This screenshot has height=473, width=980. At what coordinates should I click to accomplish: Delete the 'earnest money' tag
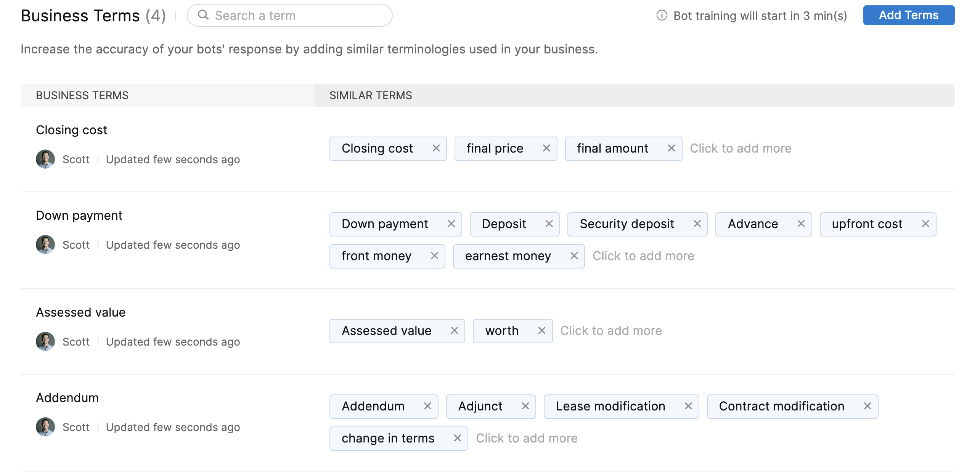574,256
